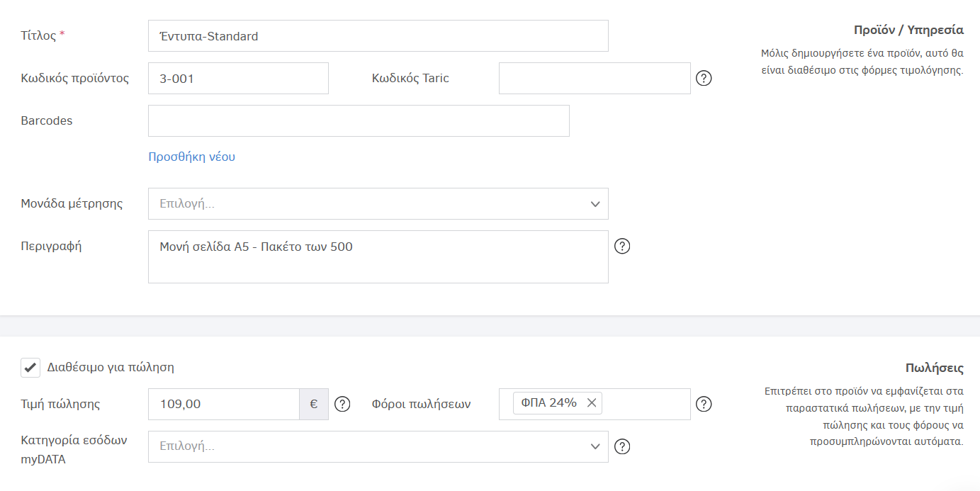Select the ΦΠΑ 24% tag label
Screen dimensions: 980x491
(x=548, y=403)
